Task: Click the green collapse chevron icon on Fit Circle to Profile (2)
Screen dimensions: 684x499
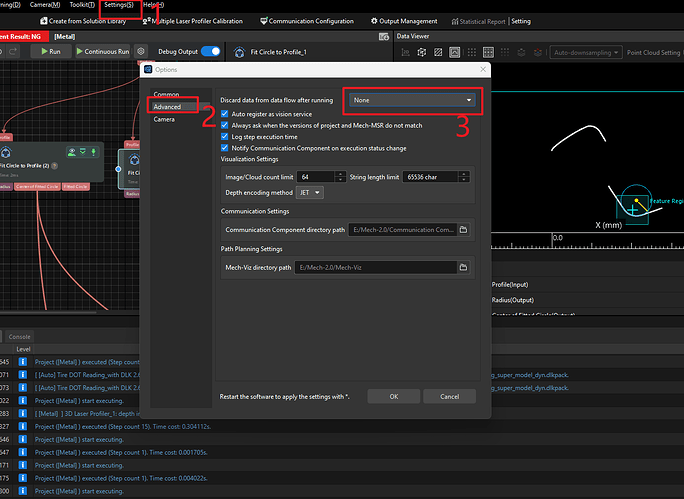Action: 82,151
